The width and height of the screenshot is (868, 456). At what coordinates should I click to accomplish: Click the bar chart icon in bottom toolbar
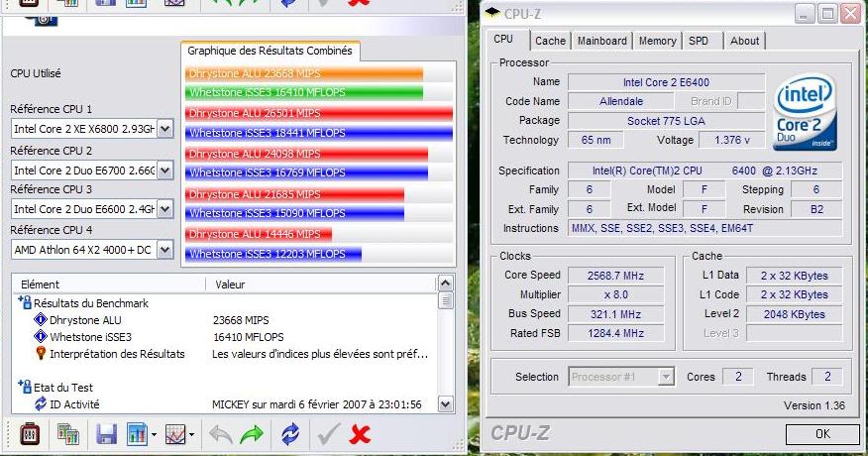pyautogui.click(x=136, y=434)
